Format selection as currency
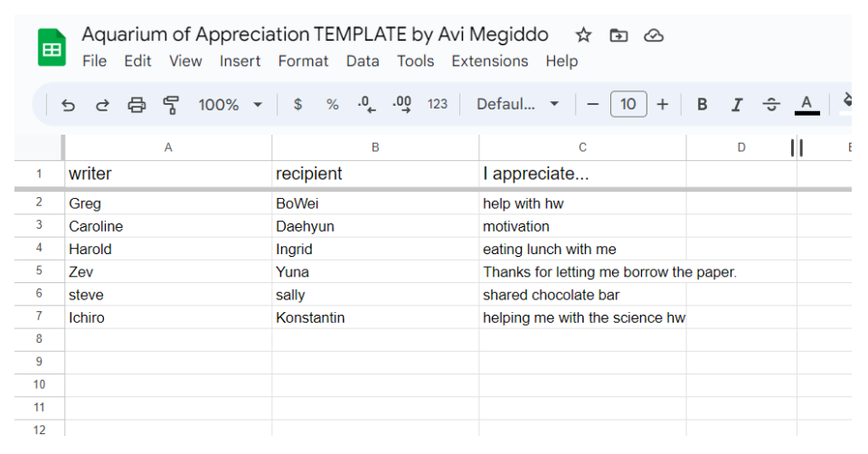This screenshot has height=454, width=868. 297,104
